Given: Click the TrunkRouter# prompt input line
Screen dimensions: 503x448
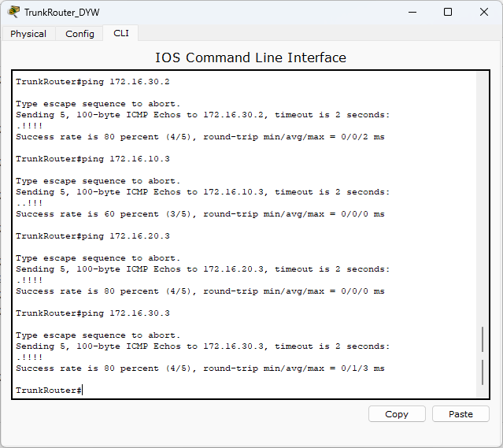Looking at the screenshot, I should pyautogui.click(x=49, y=391).
